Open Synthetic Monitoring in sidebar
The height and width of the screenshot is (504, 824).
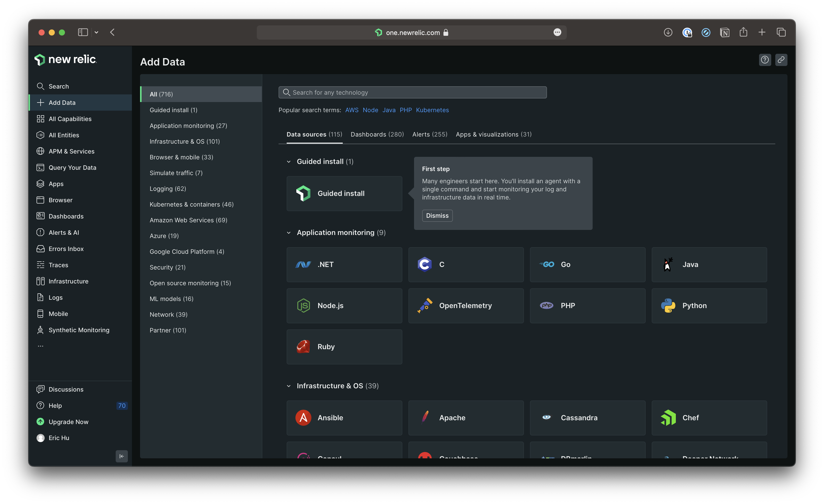click(79, 330)
